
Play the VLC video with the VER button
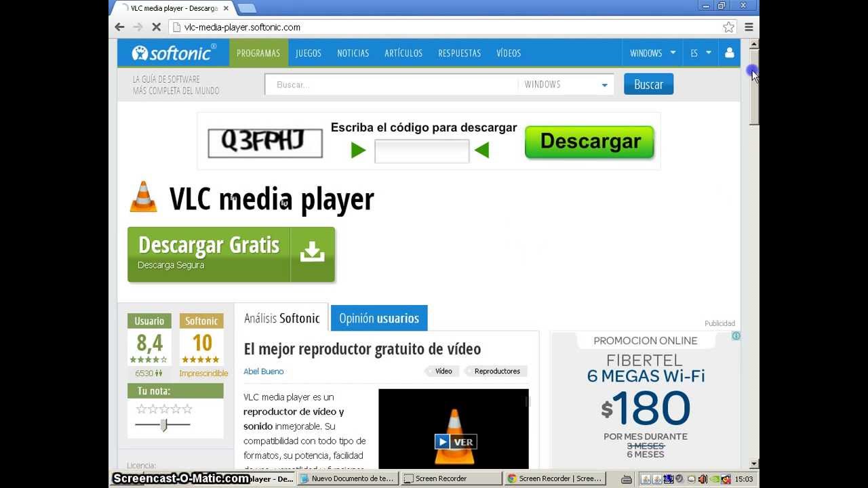456,442
